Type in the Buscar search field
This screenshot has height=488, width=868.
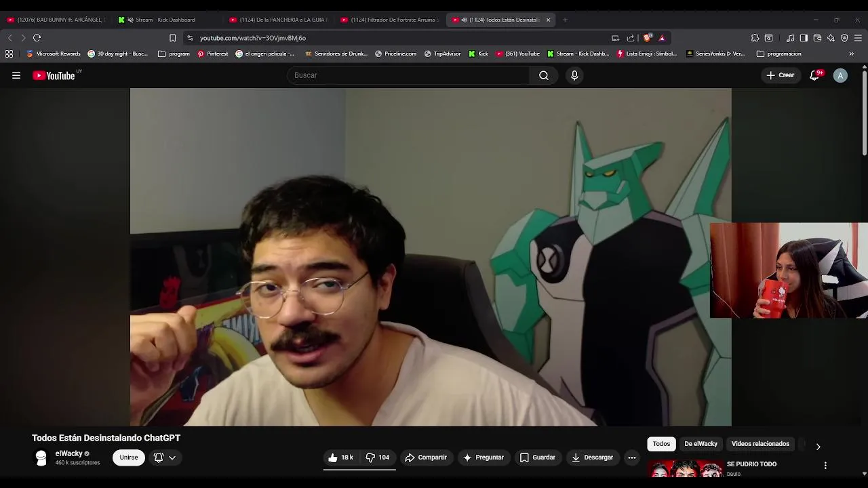coord(409,75)
